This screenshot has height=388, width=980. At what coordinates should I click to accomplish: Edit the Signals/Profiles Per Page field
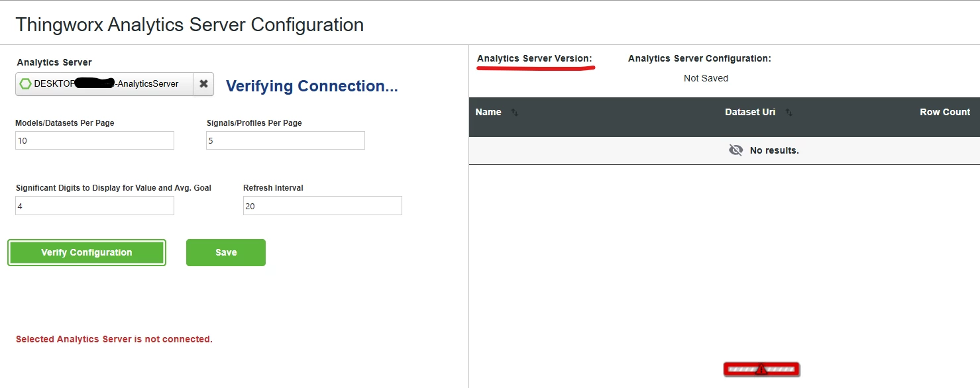point(286,140)
